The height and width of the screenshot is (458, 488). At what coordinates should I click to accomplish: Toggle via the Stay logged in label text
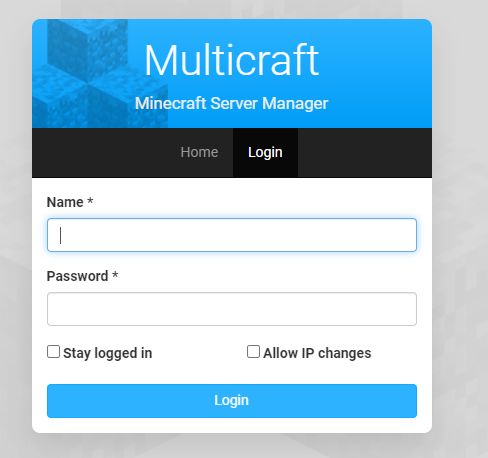[x=108, y=353]
